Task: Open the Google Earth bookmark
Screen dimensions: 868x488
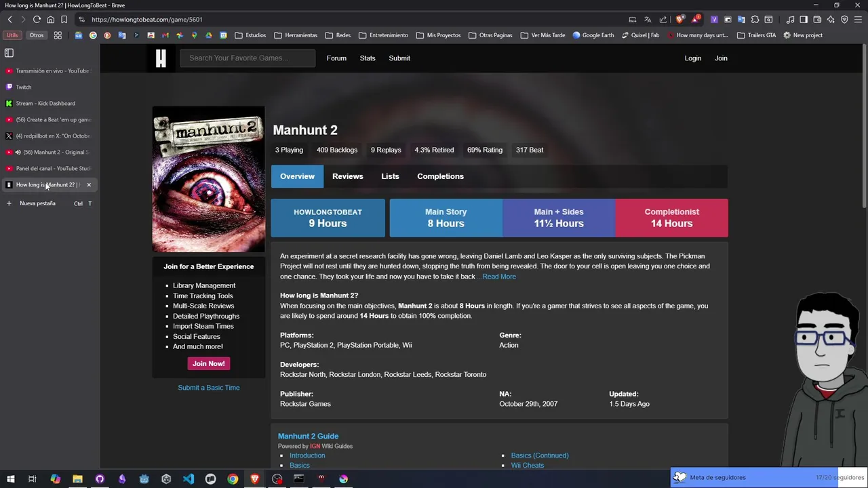Action: click(x=593, y=35)
